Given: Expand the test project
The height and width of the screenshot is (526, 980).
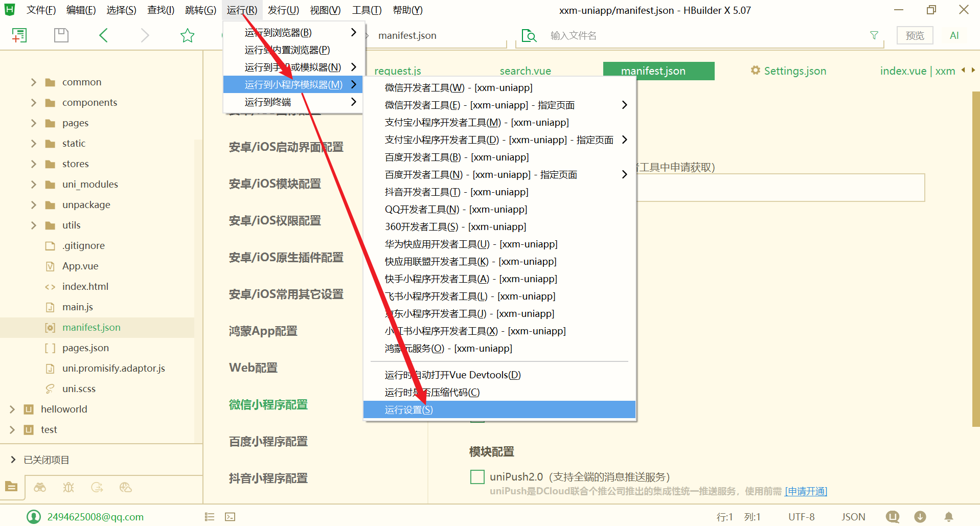Looking at the screenshot, I should coord(12,430).
